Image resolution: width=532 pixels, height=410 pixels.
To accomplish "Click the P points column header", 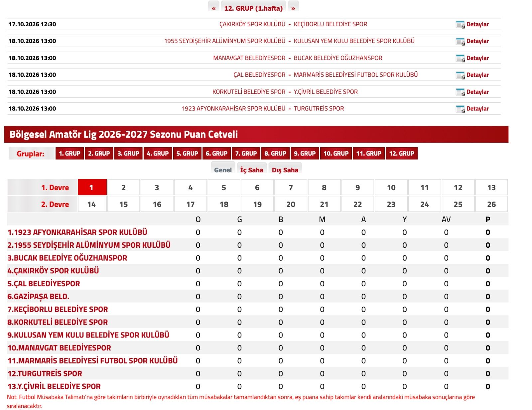I will click(x=488, y=219).
